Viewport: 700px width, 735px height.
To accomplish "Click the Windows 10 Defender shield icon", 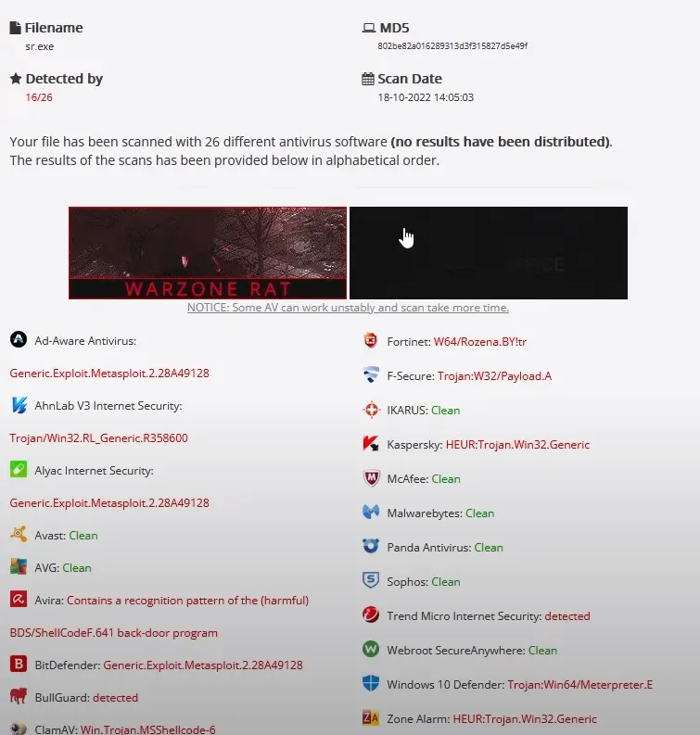I will tap(371, 683).
